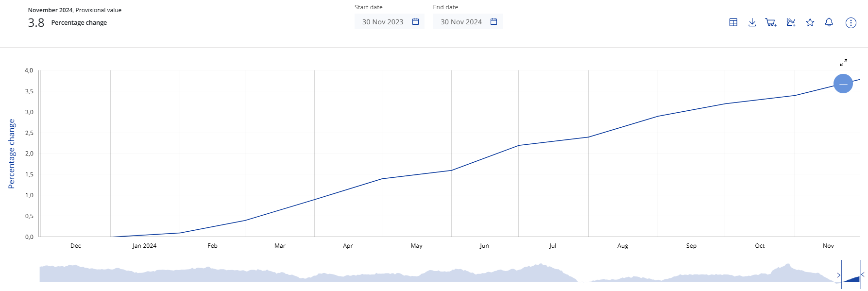Click the bell notification alert icon

click(829, 22)
